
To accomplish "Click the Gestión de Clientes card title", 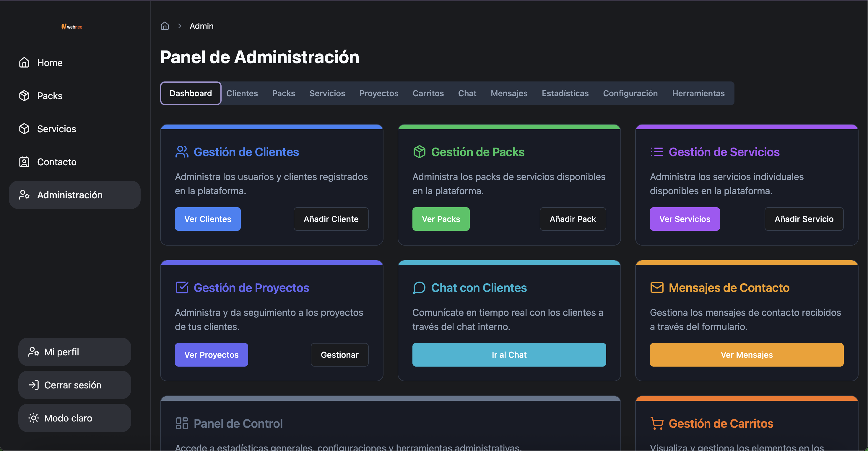I will click(246, 152).
